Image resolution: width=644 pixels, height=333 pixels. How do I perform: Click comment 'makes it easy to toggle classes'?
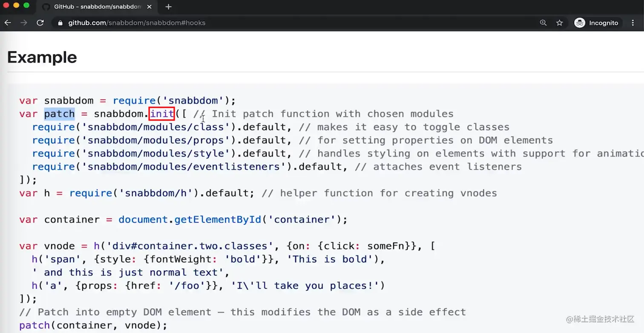pyautogui.click(x=404, y=127)
